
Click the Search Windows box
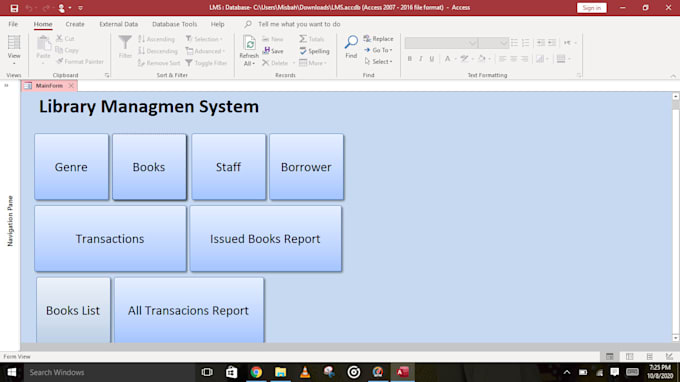click(110, 372)
